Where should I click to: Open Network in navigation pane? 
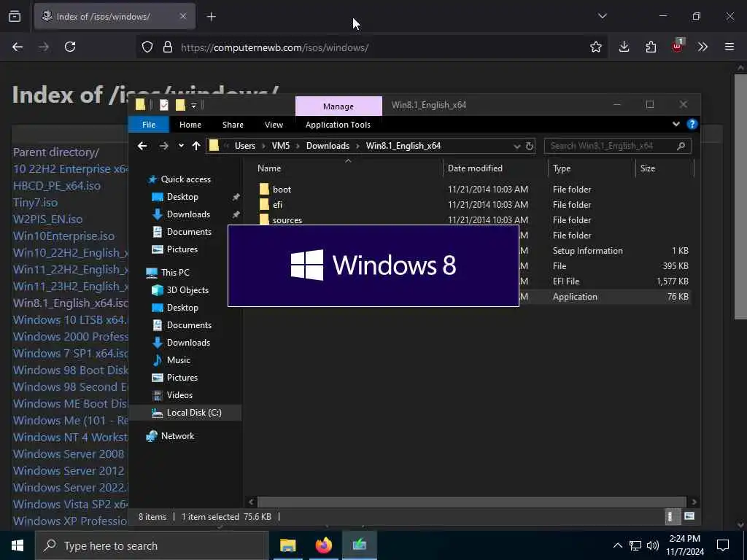pos(177,436)
